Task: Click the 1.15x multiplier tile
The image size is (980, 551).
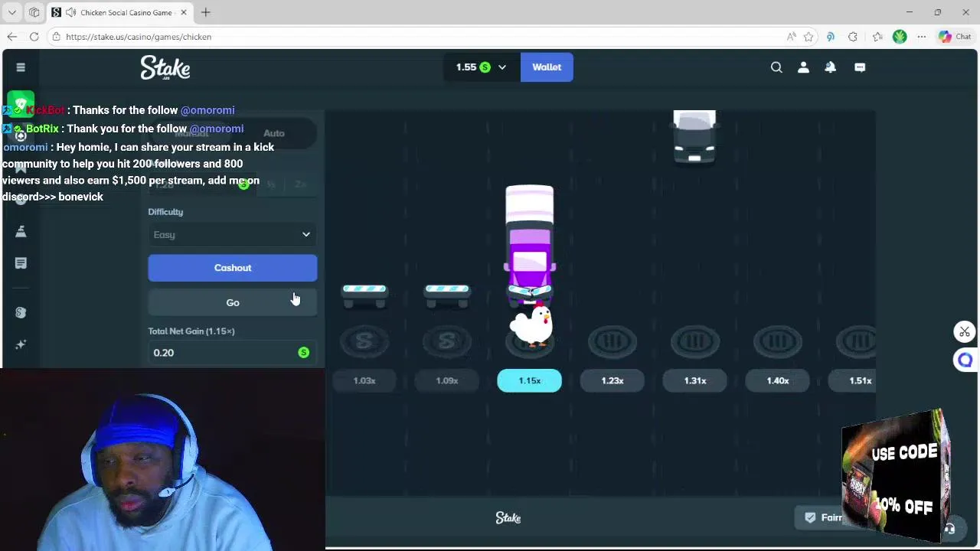Action: coord(530,380)
